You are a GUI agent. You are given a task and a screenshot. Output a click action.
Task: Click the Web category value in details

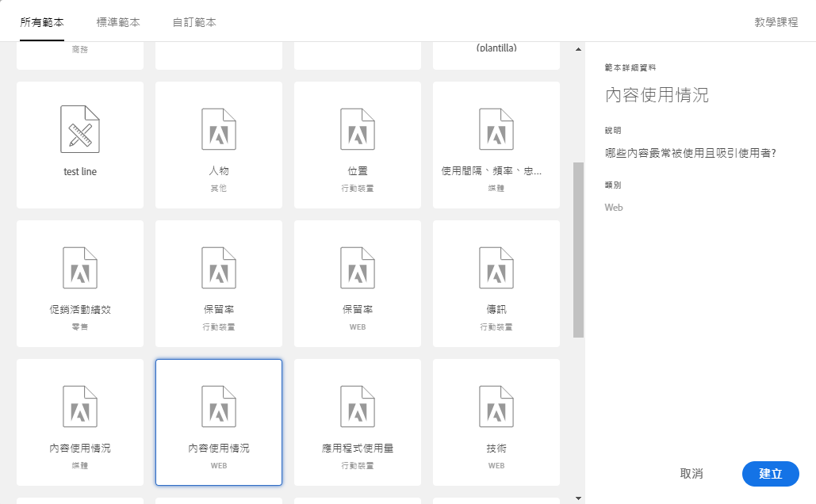click(614, 208)
